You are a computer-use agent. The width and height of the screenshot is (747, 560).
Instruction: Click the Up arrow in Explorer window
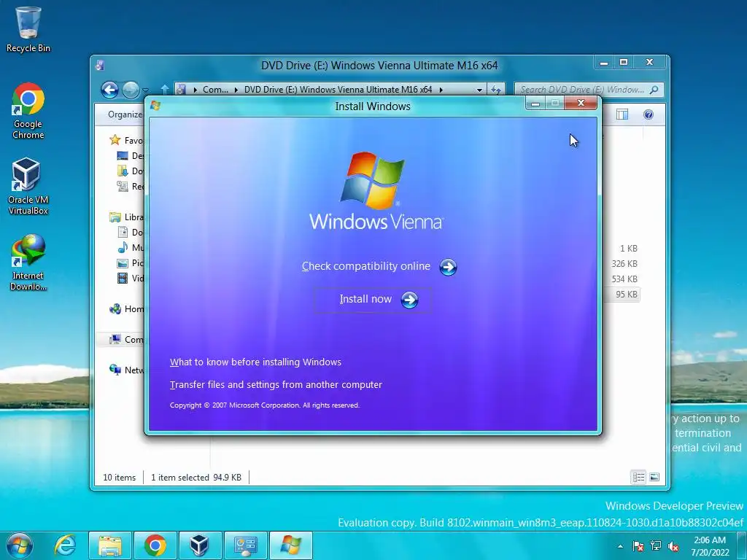coord(164,89)
